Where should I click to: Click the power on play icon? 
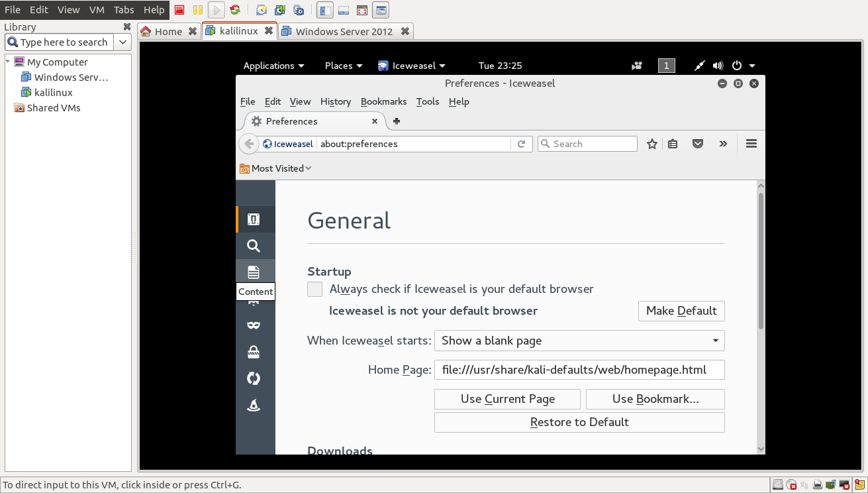(216, 10)
